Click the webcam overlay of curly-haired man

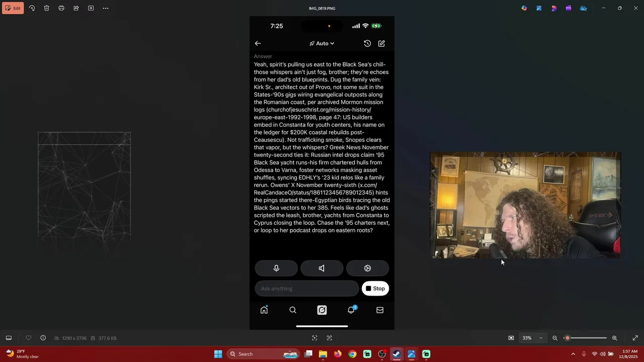(525, 205)
